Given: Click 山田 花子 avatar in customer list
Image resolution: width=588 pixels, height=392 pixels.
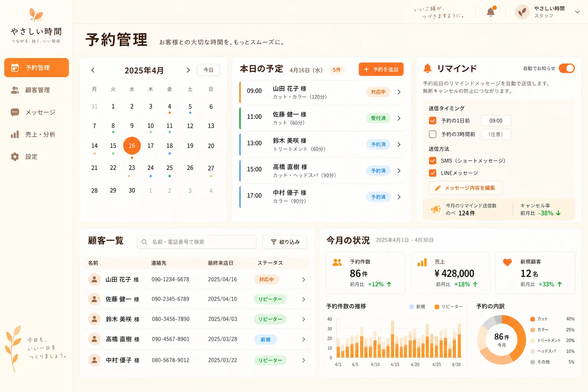Looking at the screenshot, I should pos(94,279).
